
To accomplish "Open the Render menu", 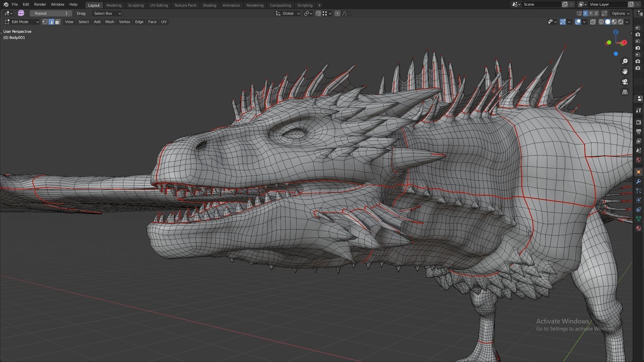I will [40, 4].
